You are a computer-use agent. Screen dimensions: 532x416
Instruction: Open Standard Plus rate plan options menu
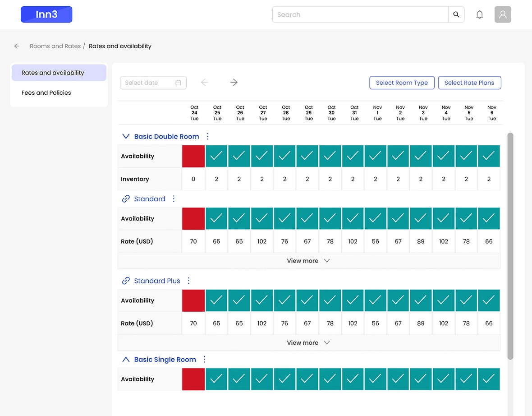189,281
